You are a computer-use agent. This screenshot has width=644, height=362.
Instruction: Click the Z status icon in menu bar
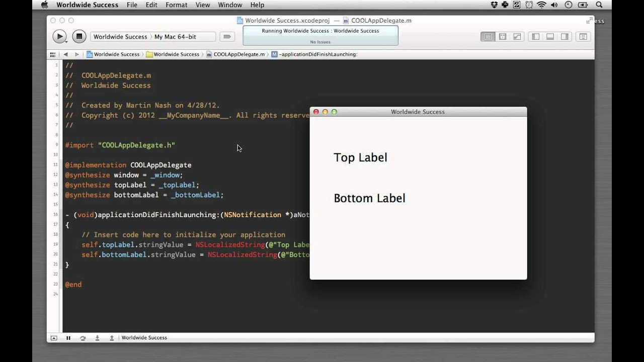coord(517,5)
